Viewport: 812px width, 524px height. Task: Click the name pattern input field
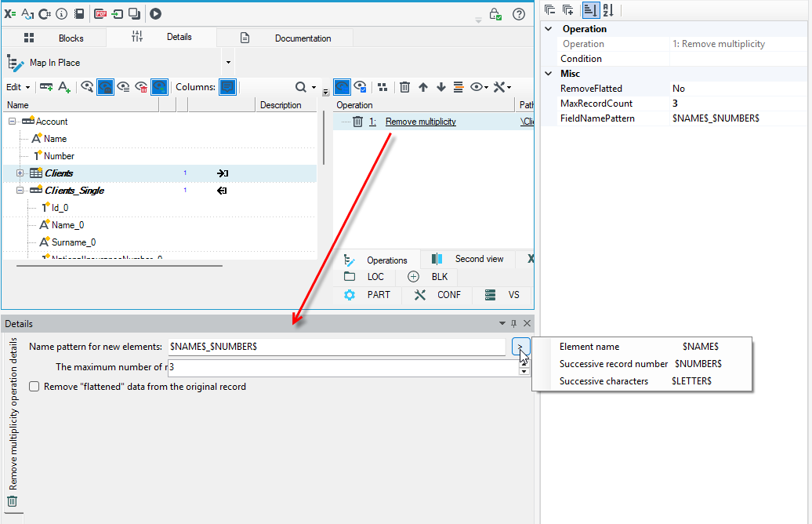pos(337,347)
